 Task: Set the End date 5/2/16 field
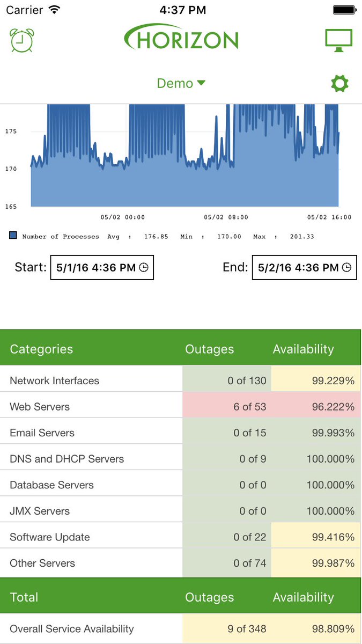[304, 267]
